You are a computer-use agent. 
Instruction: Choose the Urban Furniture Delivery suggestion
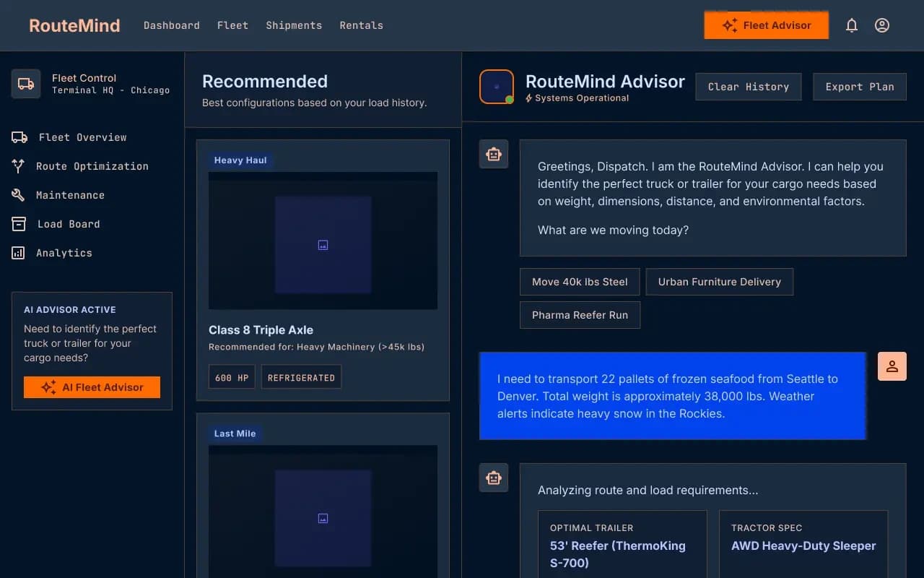tap(720, 282)
